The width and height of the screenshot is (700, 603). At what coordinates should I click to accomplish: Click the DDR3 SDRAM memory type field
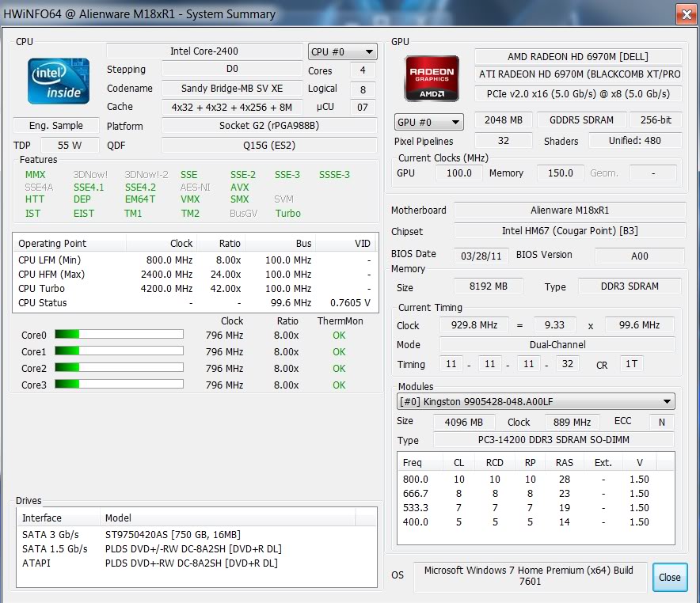coord(630,286)
